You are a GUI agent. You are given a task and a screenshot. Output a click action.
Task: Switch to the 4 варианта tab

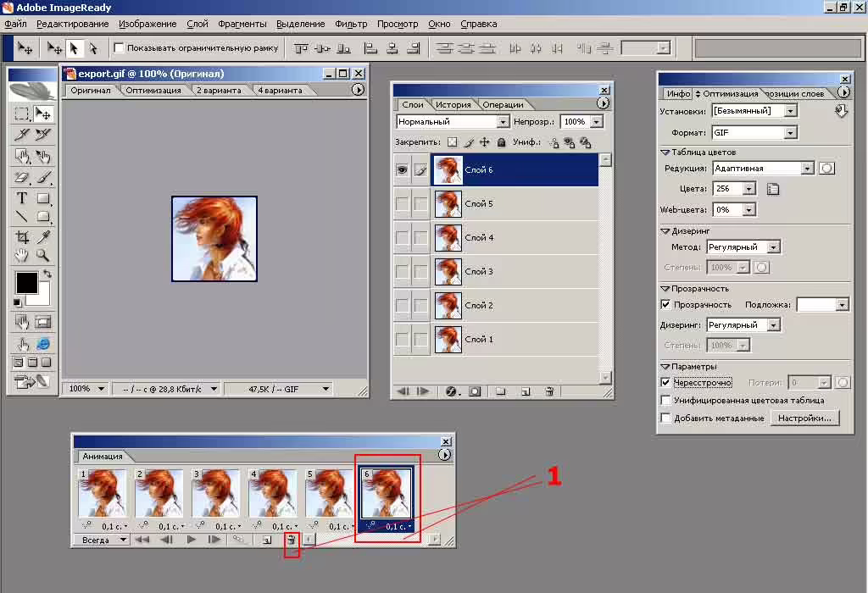point(280,90)
